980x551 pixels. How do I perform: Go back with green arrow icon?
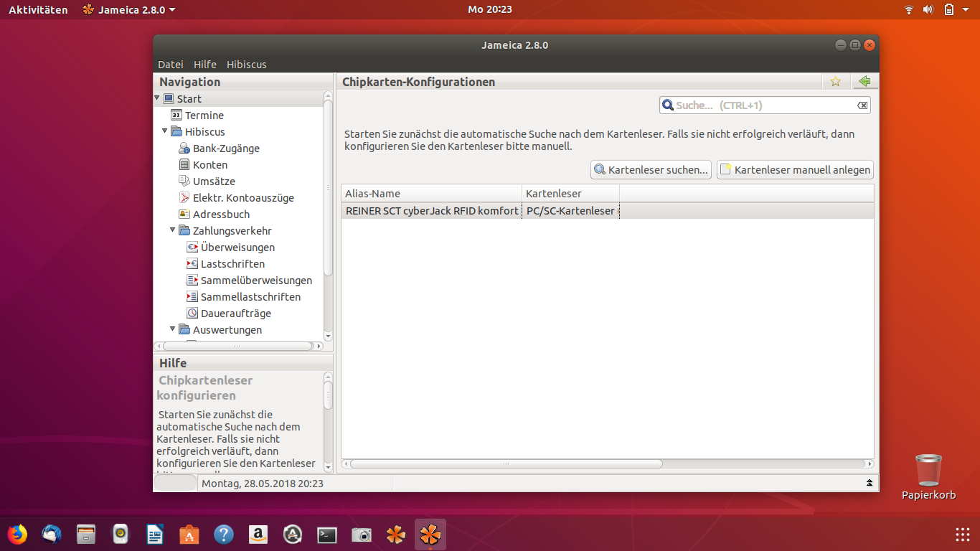point(864,82)
